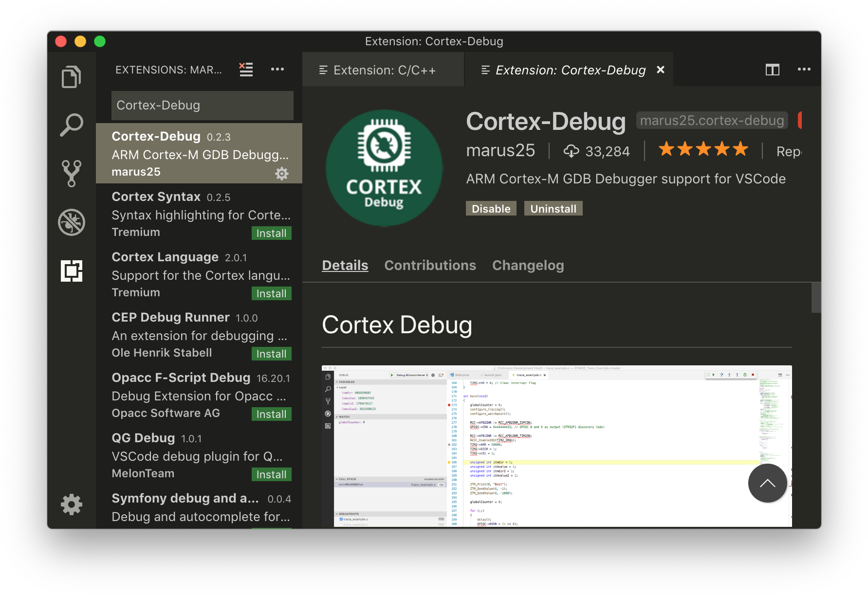Select the Extensions view icon
This screenshot has height=594, width=868.
point(71,271)
